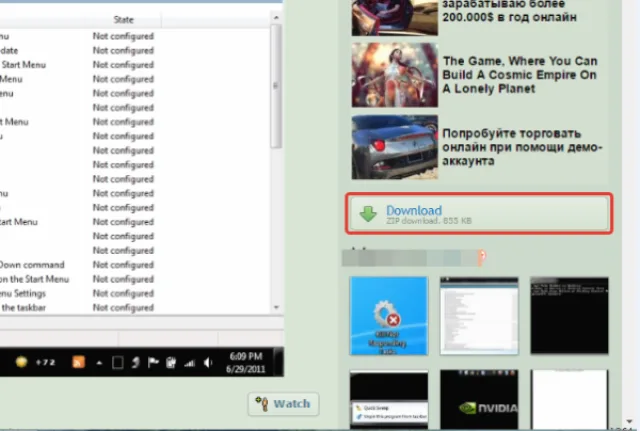Select the 'date' policy row
This screenshot has width=640, height=431.
135,51
